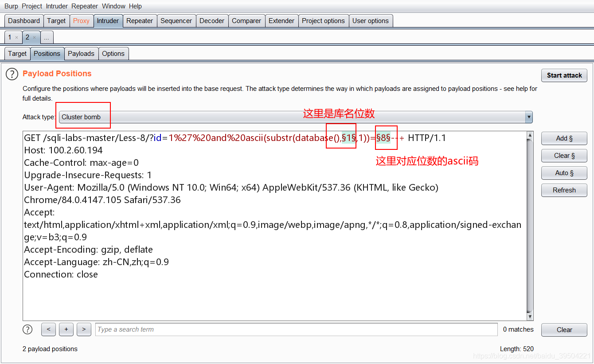Click the Clear search button
Image resolution: width=594 pixels, height=364 pixels.
564,330
